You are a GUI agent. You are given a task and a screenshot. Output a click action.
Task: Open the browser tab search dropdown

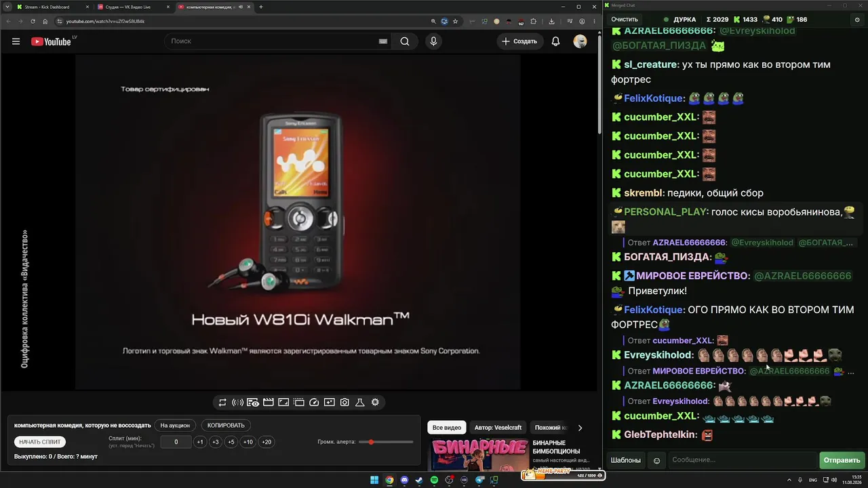click(7, 7)
